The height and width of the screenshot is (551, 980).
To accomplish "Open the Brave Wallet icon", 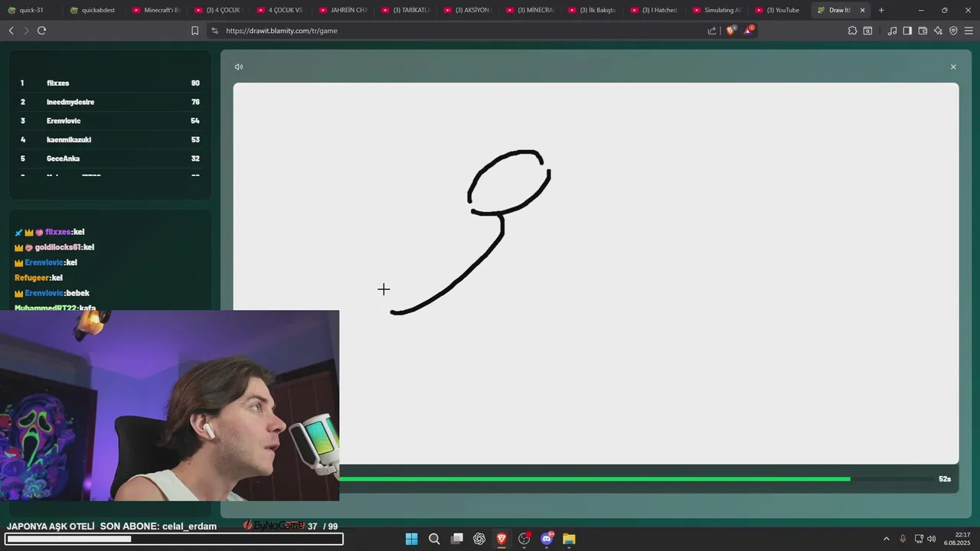I will coord(923,31).
